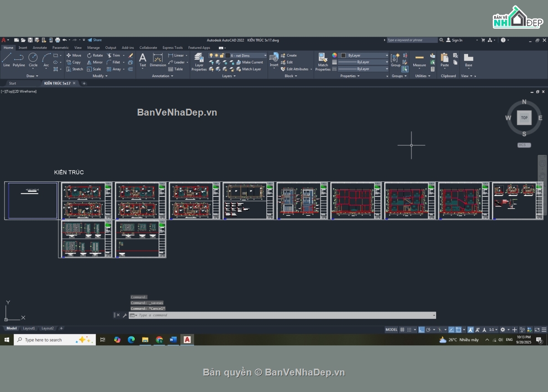
Task: Click the command line input field
Action: [x=283, y=315]
